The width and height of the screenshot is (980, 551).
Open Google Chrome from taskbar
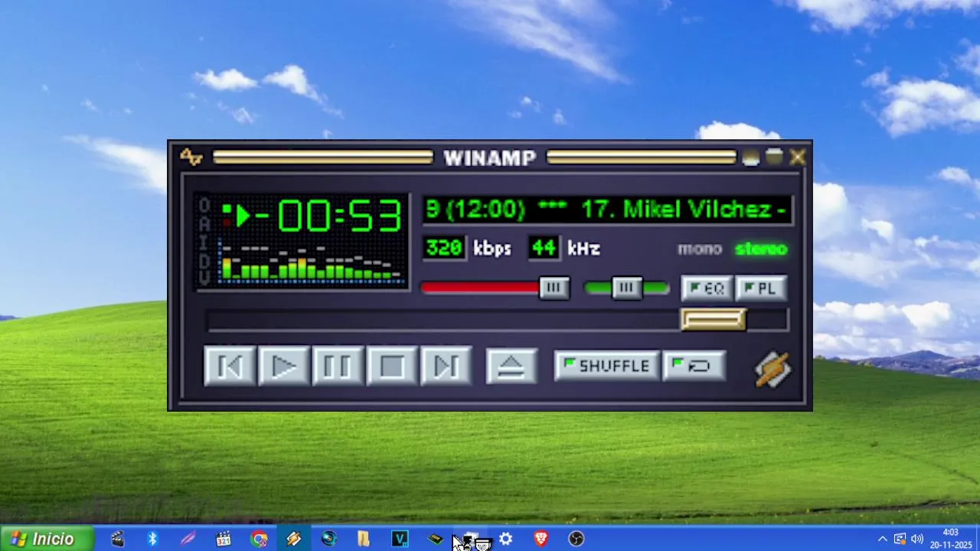point(259,539)
